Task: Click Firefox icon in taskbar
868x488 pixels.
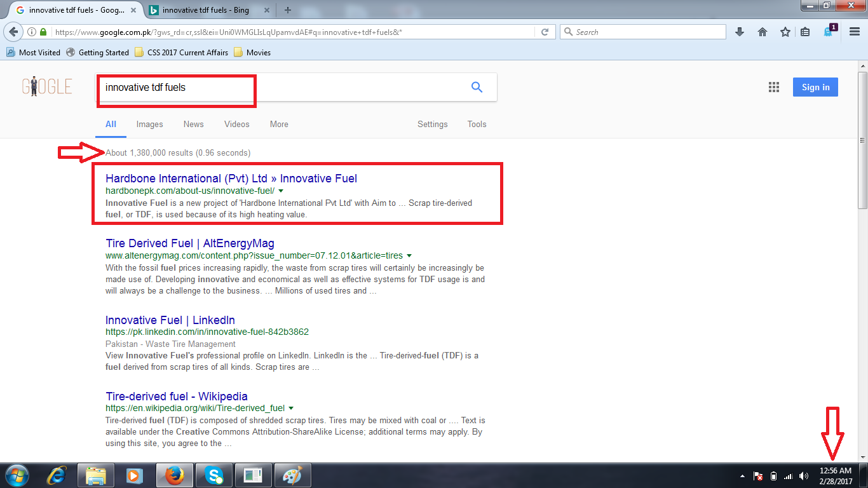Action: [x=173, y=475]
